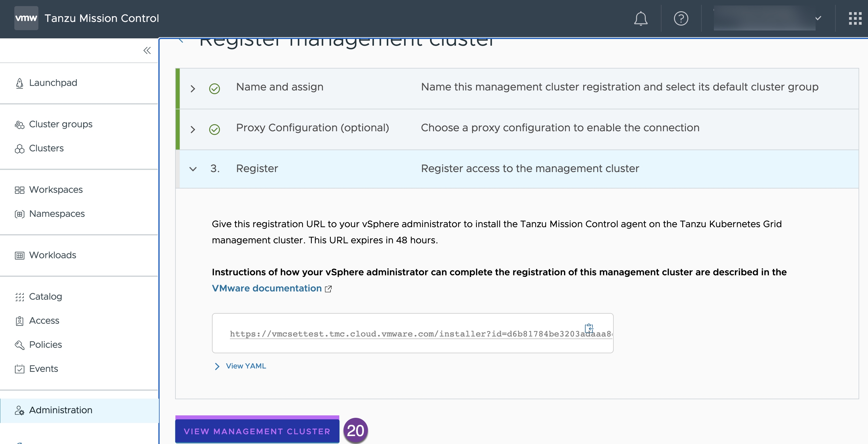Image resolution: width=868 pixels, height=444 pixels.
Task: Expand the Name and assign step
Action: coord(192,88)
